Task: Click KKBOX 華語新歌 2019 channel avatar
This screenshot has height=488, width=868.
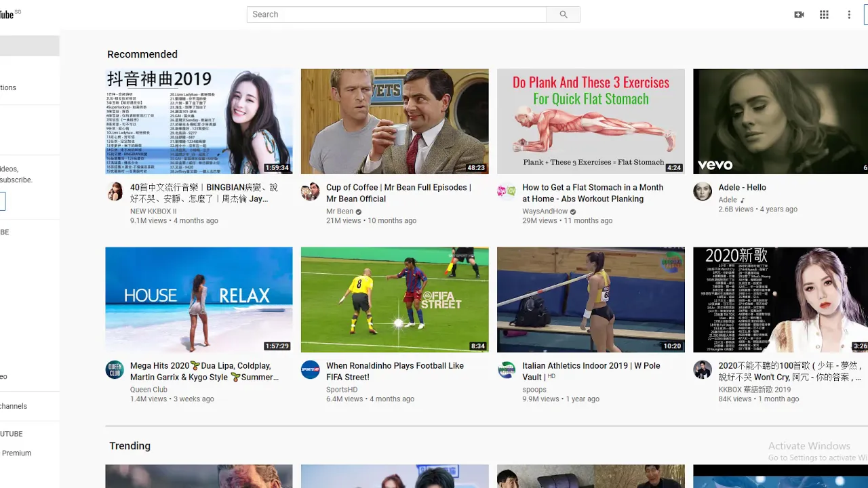Action: point(703,370)
